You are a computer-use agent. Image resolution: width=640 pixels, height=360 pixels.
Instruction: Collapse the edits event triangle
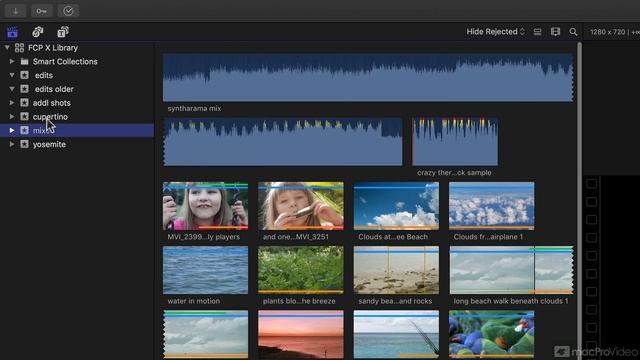click(x=12, y=75)
